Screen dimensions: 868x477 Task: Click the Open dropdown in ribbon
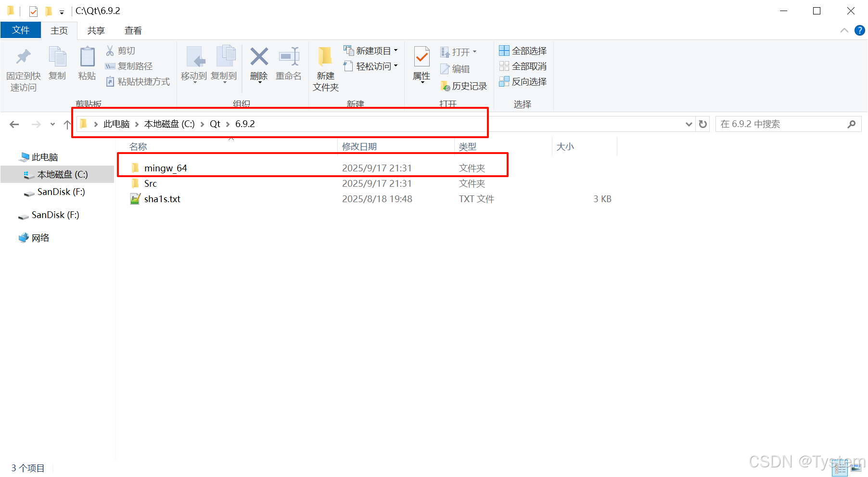point(458,52)
